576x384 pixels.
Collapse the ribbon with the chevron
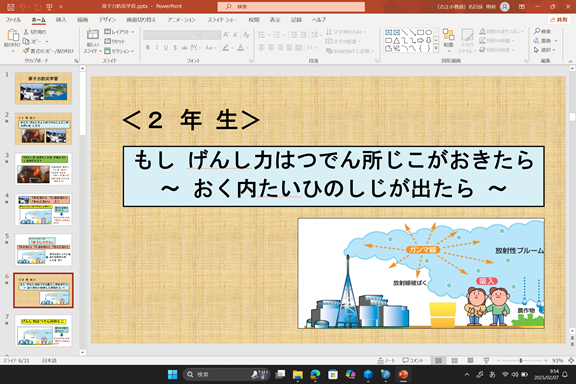[570, 61]
